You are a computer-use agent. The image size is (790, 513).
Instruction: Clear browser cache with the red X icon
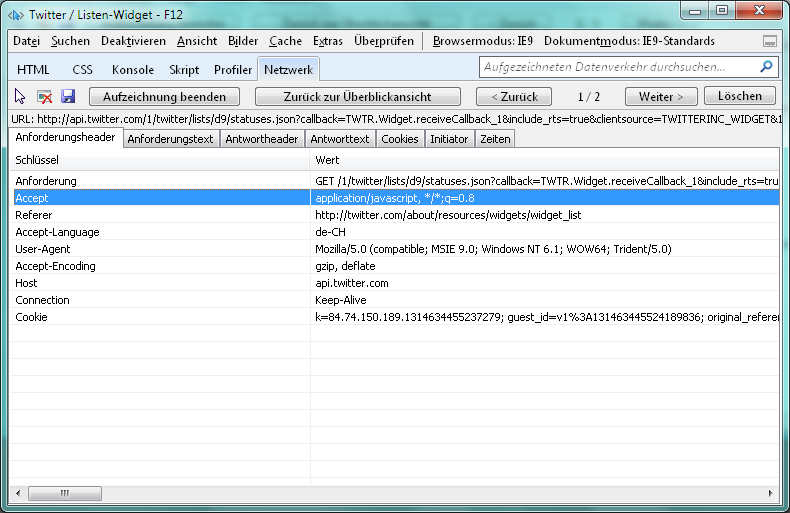pyautogui.click(x=44, y=96)
